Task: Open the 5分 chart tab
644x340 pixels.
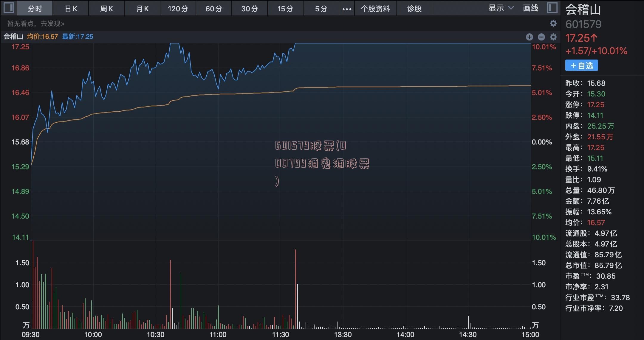Action: 321,9
